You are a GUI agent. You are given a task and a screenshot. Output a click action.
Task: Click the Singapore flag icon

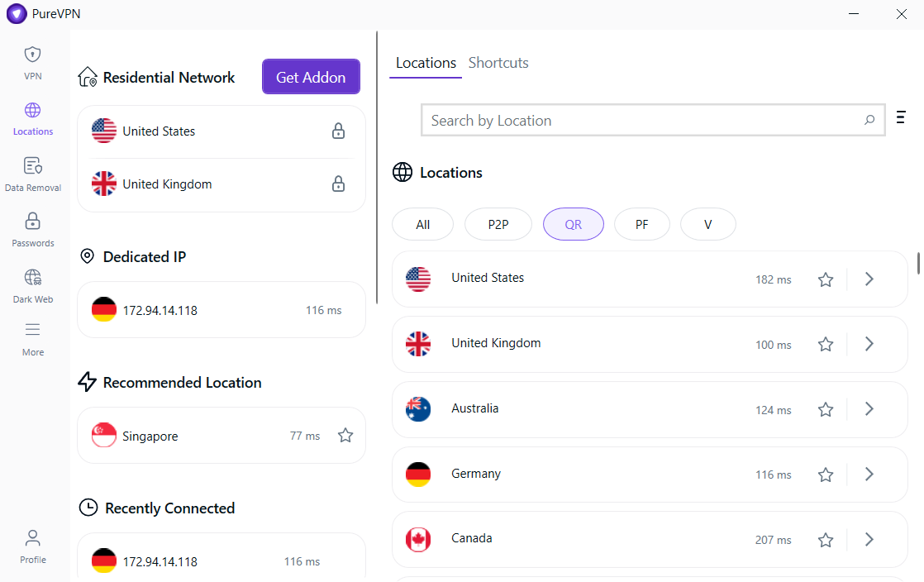pyautogui.click(x=103, y=435)
